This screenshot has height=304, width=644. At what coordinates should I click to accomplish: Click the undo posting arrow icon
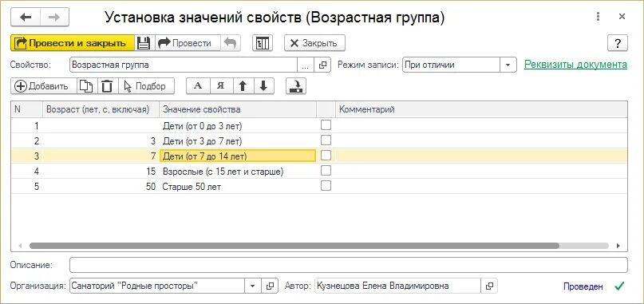(231, 43)
